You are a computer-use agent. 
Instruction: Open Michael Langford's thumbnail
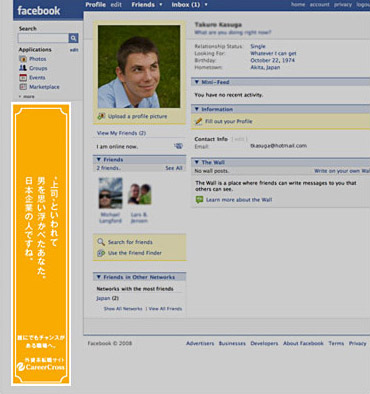coord(110,193)
